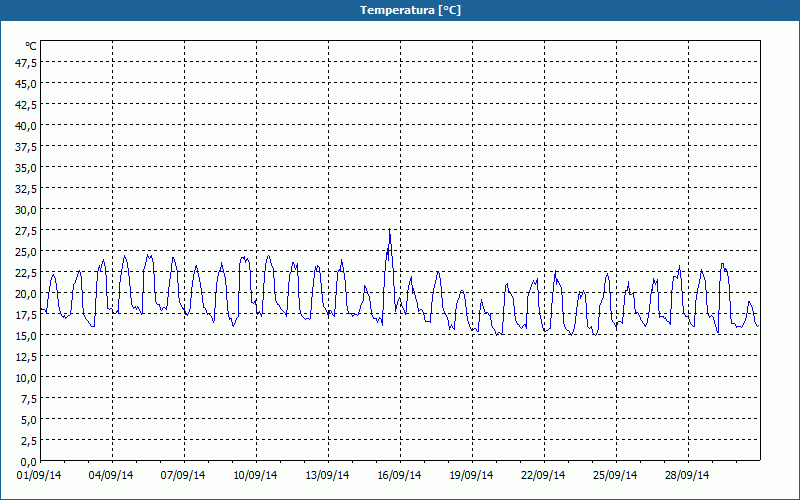This screenshot has height=500, width=800.
Task: Select the 2,5 y-axis value
Action: [x=28, y=441]
